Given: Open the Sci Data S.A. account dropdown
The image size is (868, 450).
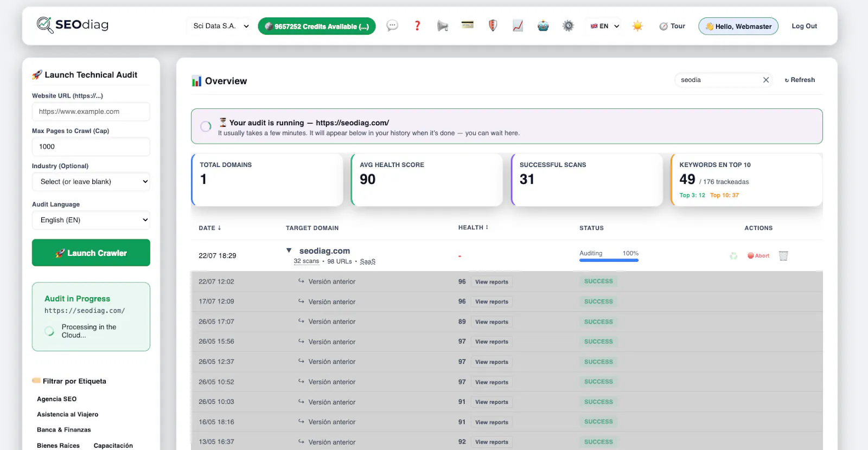Looking at the screenshot, I should click(x=221, y=26).
